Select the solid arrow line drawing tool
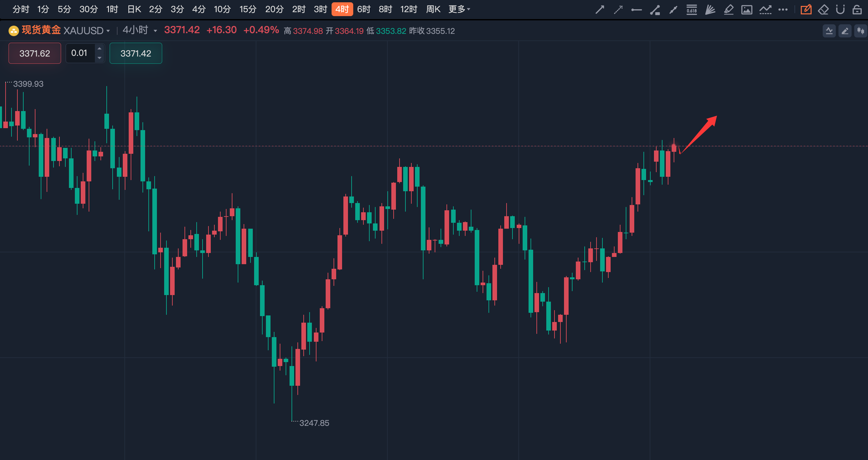 (x=600, y=10)
